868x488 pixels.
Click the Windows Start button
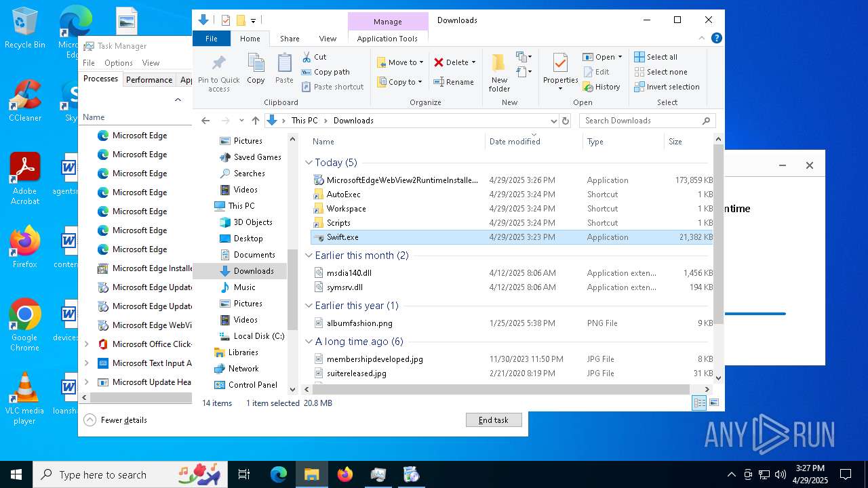[x=16, y=474]
